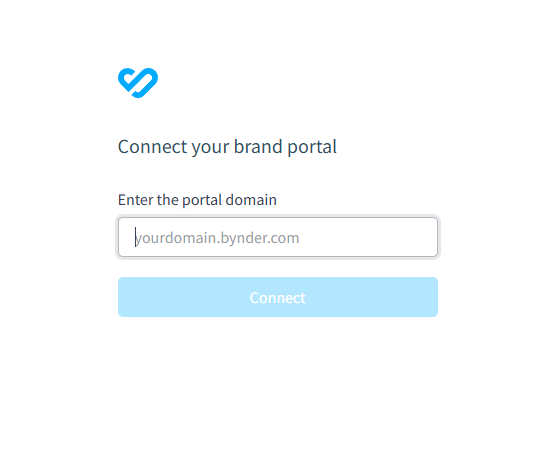Click the word 'Connect' on the button
The height and width of the screenshot is (452, 534).
[278, 298]
